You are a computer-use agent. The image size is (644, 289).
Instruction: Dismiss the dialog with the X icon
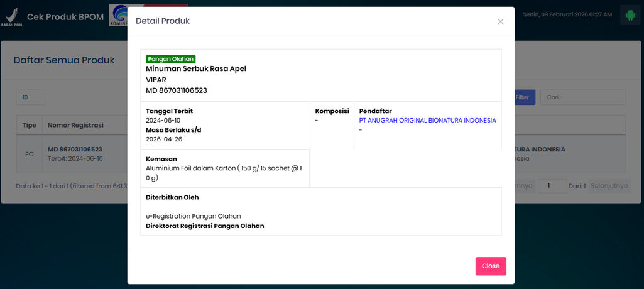tap(500, 22)
